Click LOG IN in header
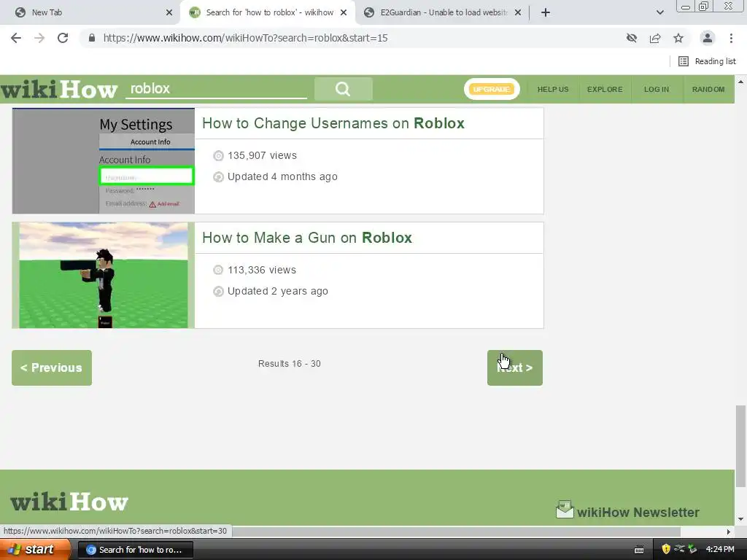Image resolution: width=747 pixels, height=560 pixels. click(x=656, y=89)
